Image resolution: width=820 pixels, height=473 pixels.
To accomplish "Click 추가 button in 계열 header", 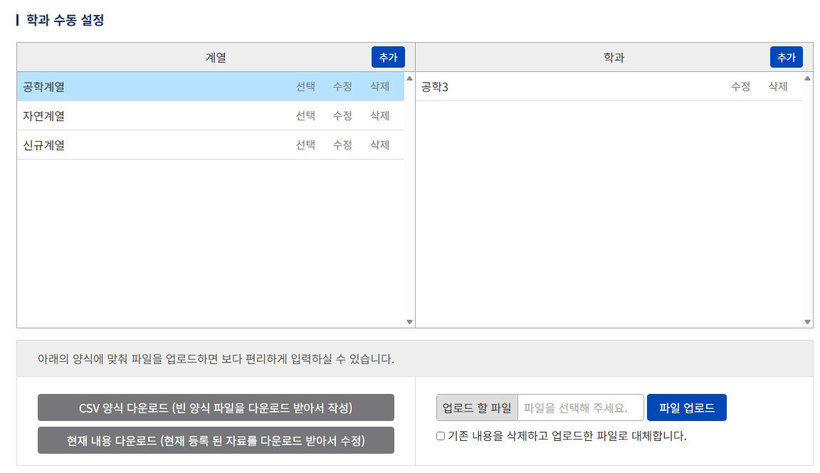I will [387, 57].
